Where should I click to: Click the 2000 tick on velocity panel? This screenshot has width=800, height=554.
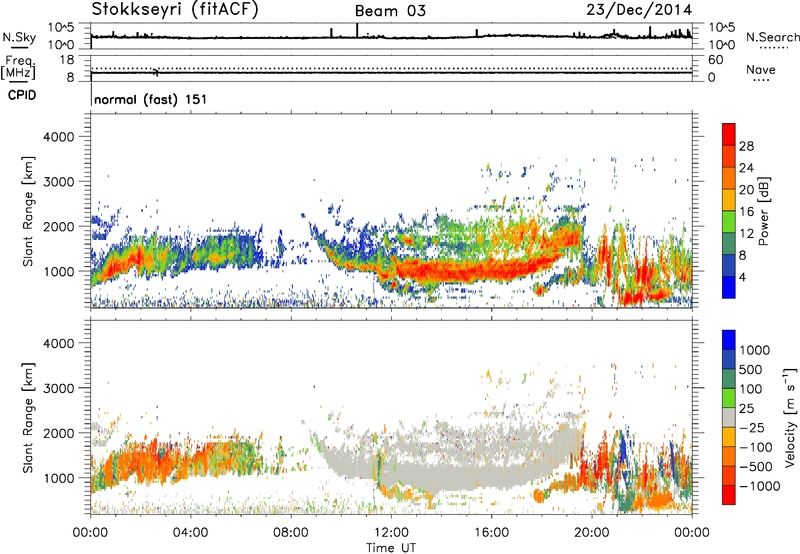pyautogui.click(x=59, y=433)
